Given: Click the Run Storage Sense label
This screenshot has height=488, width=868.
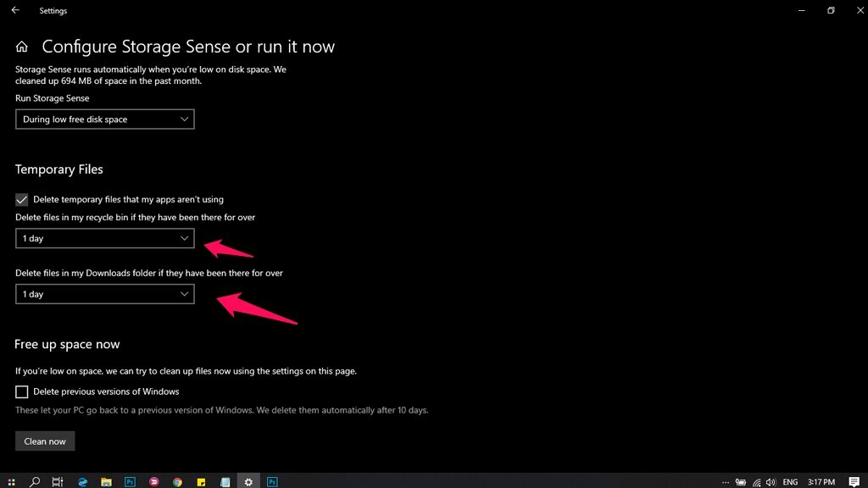Looking at the screenshot, I should pos(52,98).
